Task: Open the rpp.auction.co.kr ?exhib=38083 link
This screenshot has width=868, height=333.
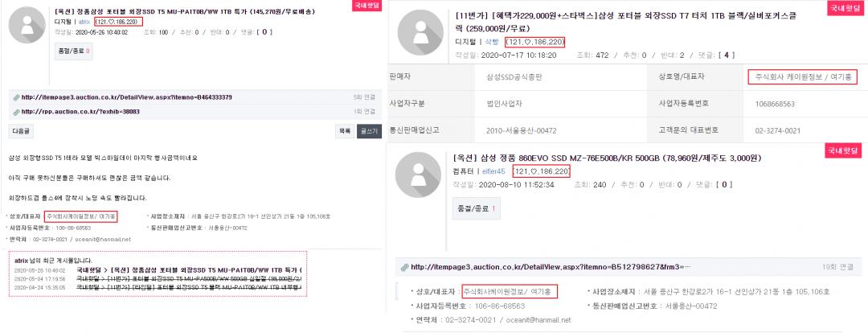Action: point(80,111)
